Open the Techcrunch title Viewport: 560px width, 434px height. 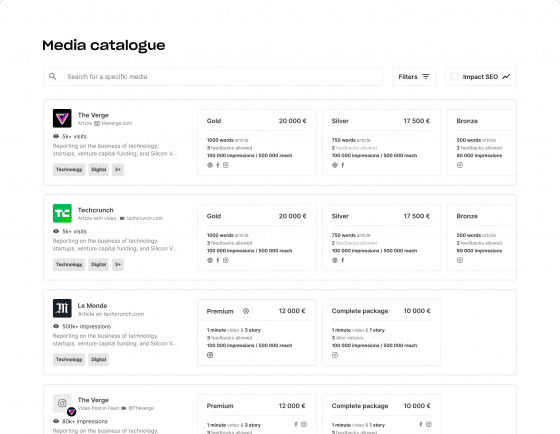tap(95, 210)
